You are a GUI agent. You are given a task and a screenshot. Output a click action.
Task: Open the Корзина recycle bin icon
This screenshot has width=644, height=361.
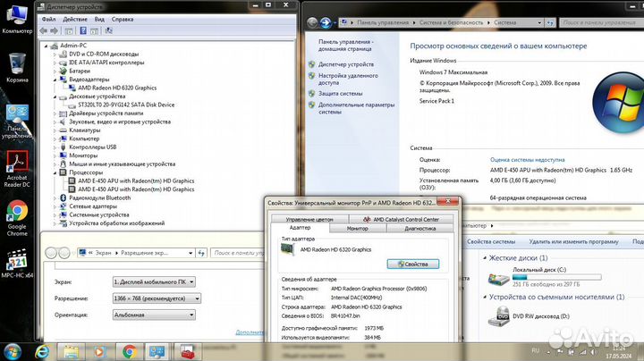pyautogui.click(x=17, y=68)
